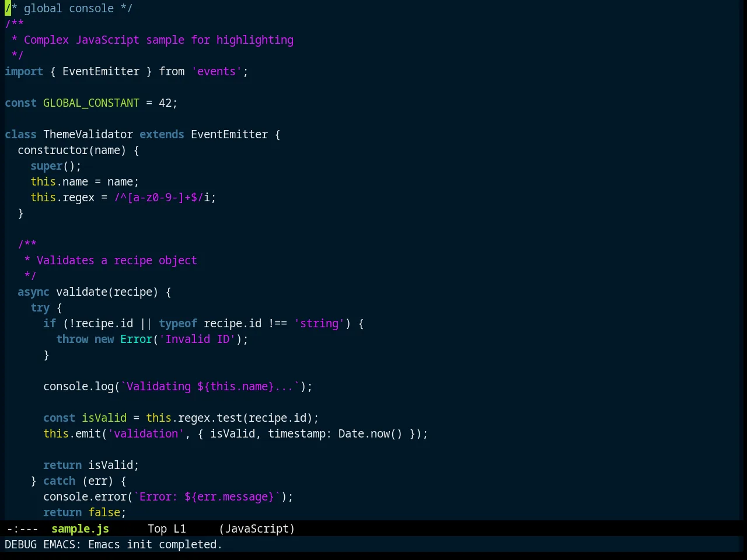Click the 'extends' keyword
Screen dimensions: 747x560
[x=162, y=134]
